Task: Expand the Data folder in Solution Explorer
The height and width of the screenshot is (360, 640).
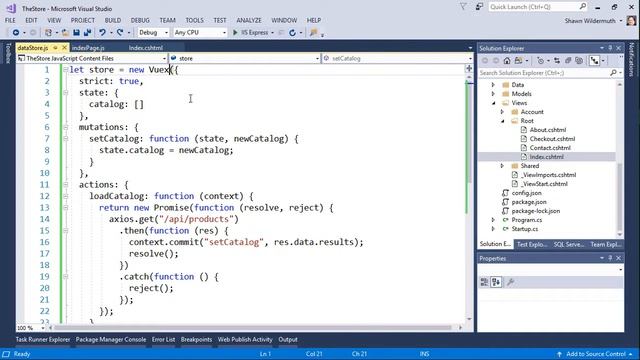Action: click(493, 85)
